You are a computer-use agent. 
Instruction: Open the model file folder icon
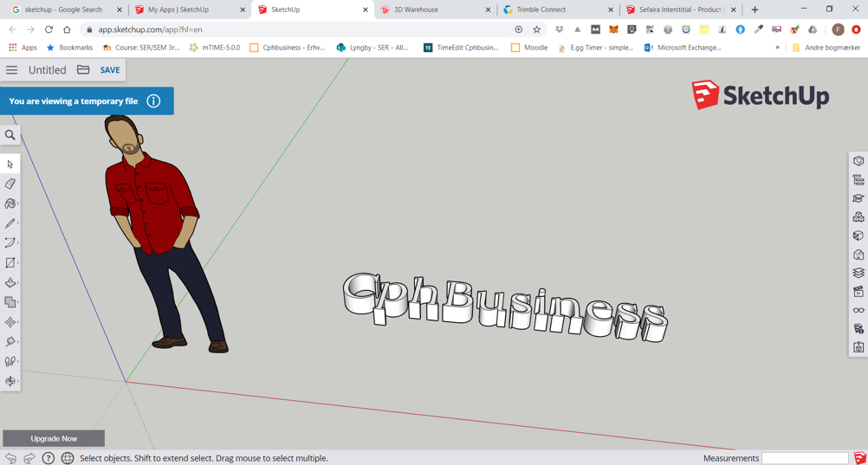(x=83, y=70)
